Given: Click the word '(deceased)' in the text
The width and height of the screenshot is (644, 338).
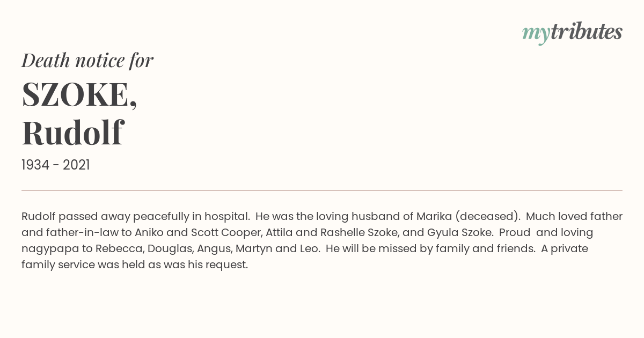Looking at the screenshot, I should (x=487, y=217).
